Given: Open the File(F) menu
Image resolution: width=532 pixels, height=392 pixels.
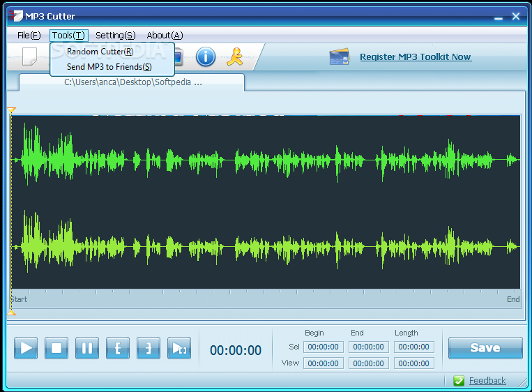Looking at the screenshot, I should [29, 36].
